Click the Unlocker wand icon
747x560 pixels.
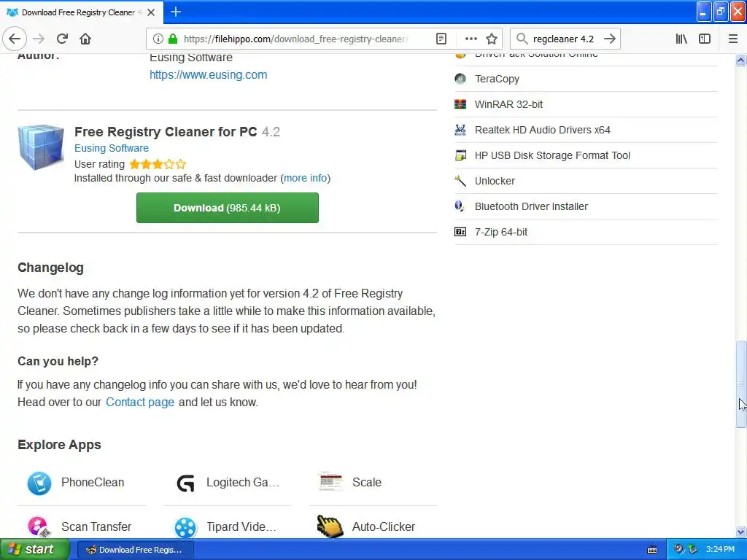click(460, 181)
